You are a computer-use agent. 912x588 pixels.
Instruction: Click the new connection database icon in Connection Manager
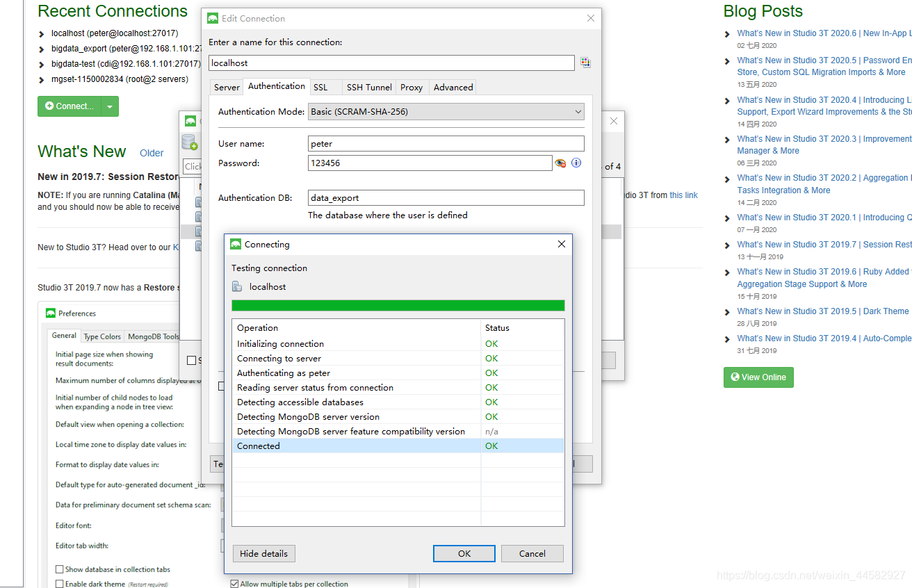189,142
